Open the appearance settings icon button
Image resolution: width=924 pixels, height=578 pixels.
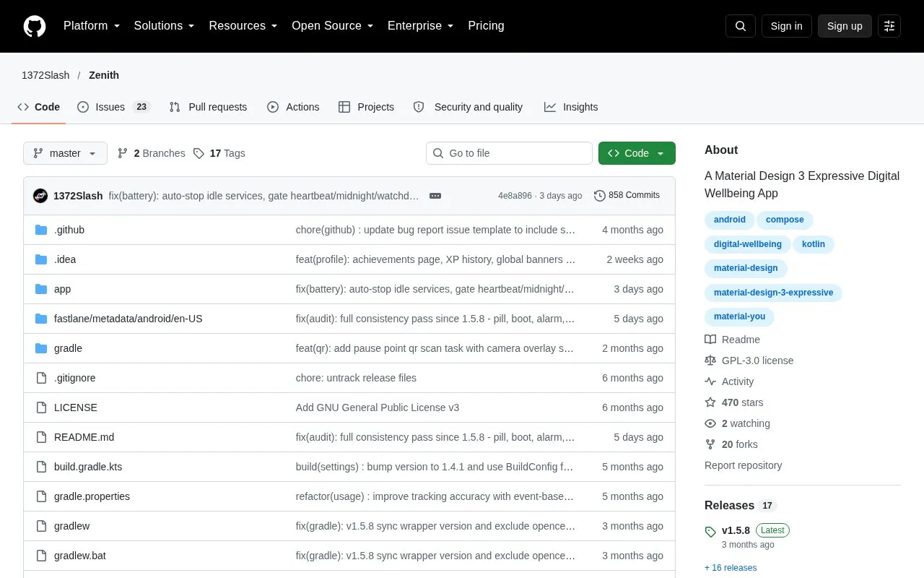(x=889, y=26)
